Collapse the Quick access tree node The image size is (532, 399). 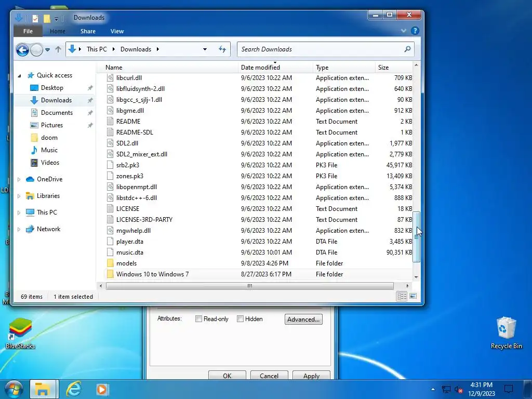coord(19,76)
